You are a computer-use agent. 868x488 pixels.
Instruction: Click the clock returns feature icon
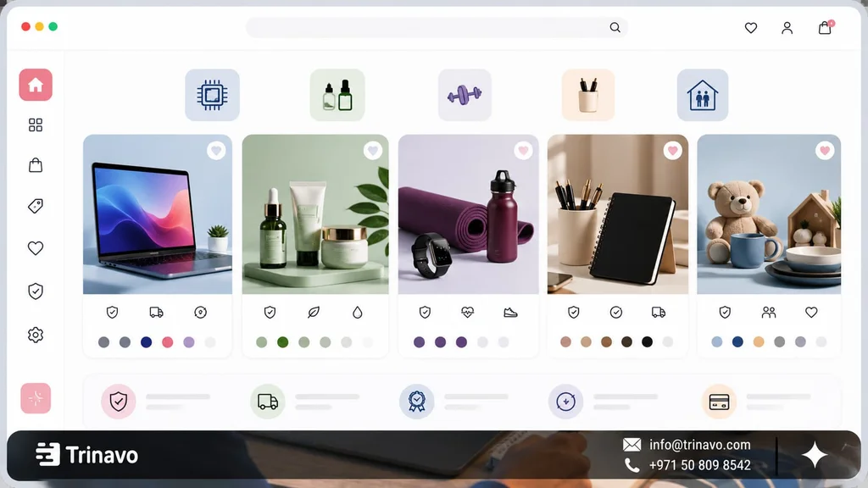point(565,401)
